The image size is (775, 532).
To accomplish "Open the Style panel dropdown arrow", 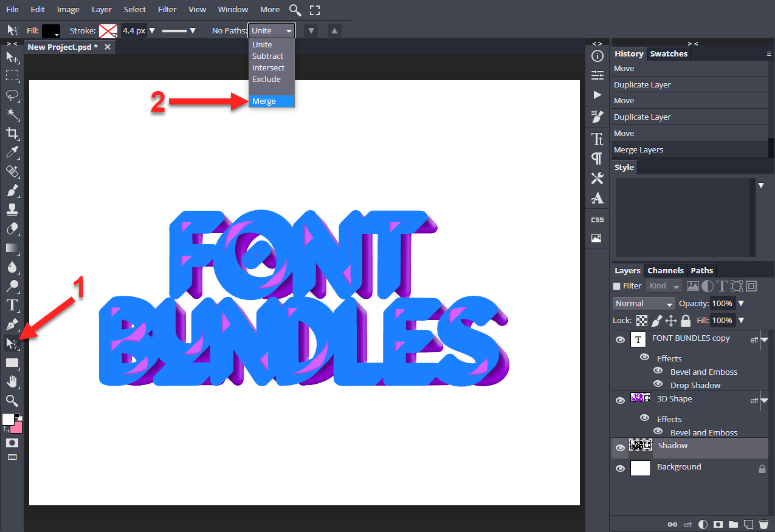I will (761, 185).
